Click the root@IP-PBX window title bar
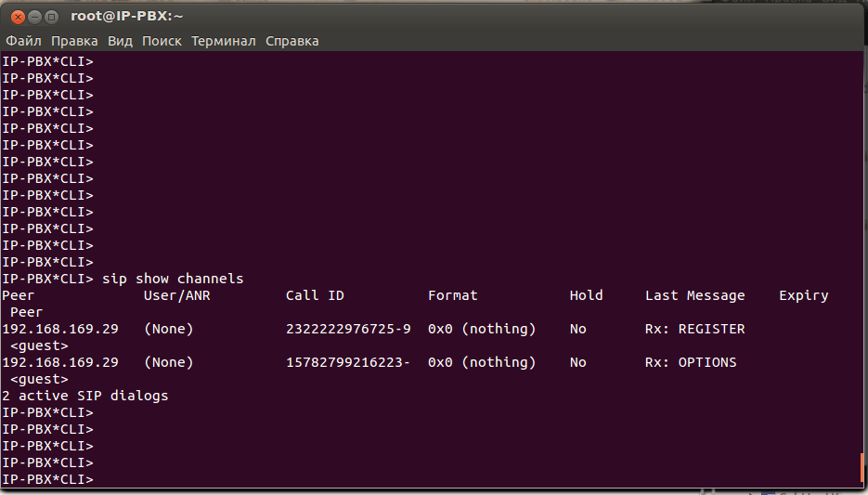868x495 pixels. 464,16
